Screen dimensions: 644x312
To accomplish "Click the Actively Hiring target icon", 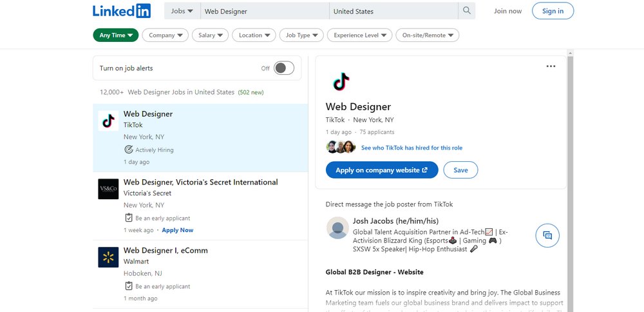I will [x=129, y=150].
